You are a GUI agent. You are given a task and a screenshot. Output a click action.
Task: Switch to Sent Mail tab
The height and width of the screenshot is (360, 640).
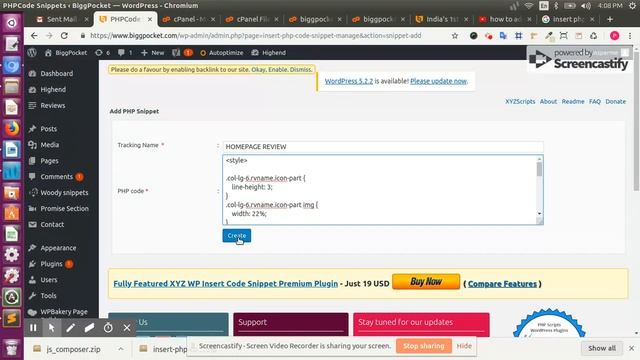pyautogui.click(x=62, y=19)
